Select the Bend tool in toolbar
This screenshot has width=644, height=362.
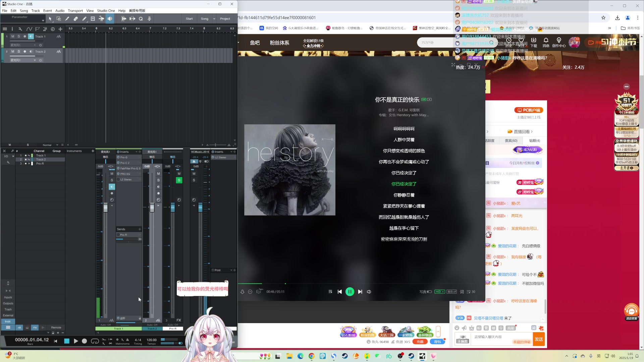pyautogui.click(x=101, y=19)
